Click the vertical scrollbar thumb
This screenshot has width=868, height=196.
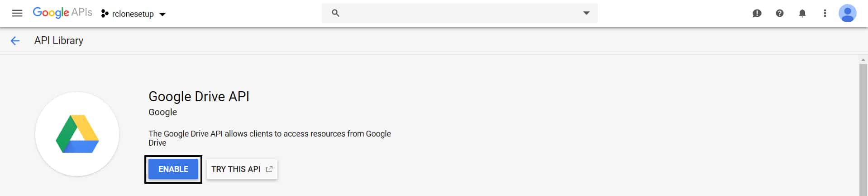click(863, 130)
